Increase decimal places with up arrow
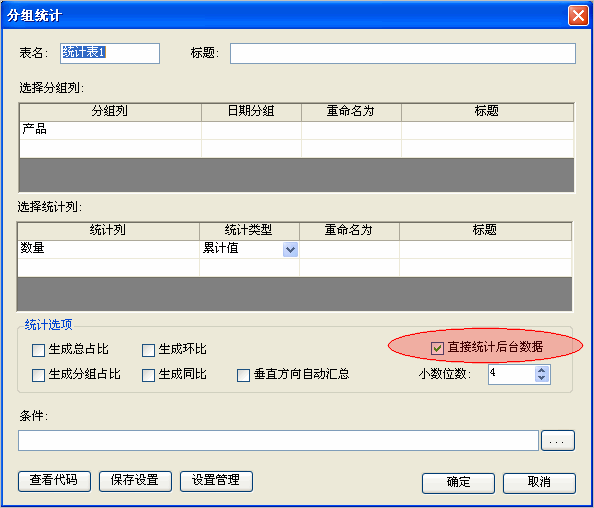 click(542, 370)
